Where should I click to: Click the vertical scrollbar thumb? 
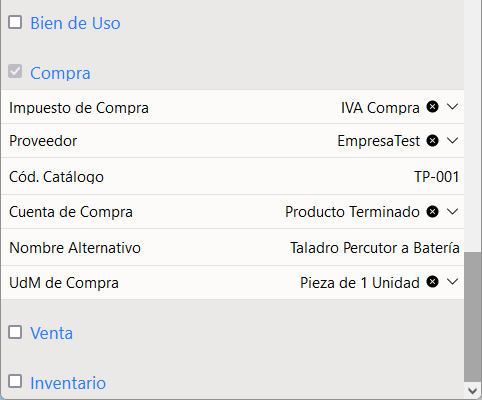click(473, 317)
